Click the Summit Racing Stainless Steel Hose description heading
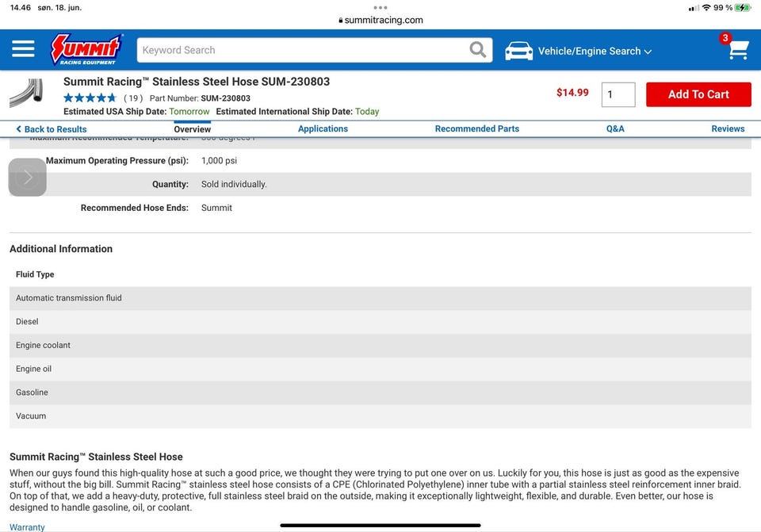 (96, 457)
